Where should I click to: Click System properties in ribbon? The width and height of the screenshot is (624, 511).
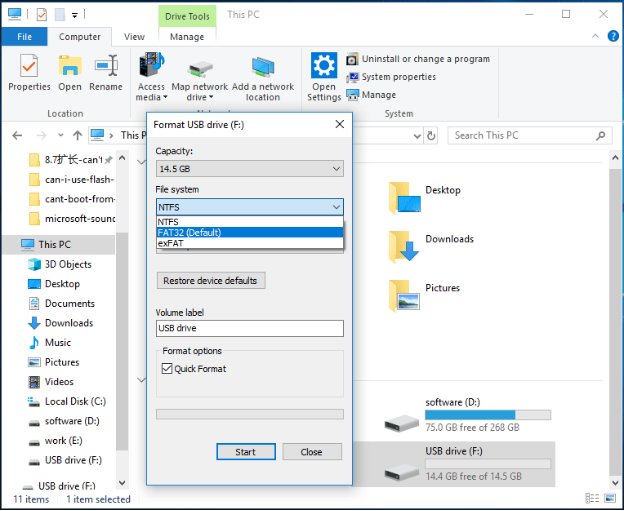pyautogui.click(x=391, y=77)
